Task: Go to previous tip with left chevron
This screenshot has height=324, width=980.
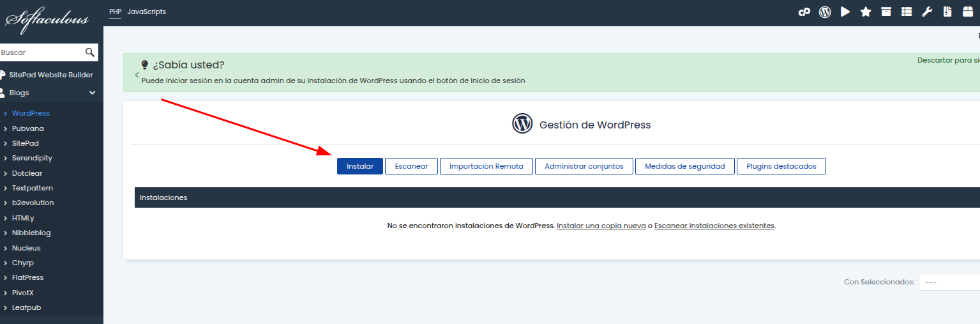Action: [x=137, y=75]
